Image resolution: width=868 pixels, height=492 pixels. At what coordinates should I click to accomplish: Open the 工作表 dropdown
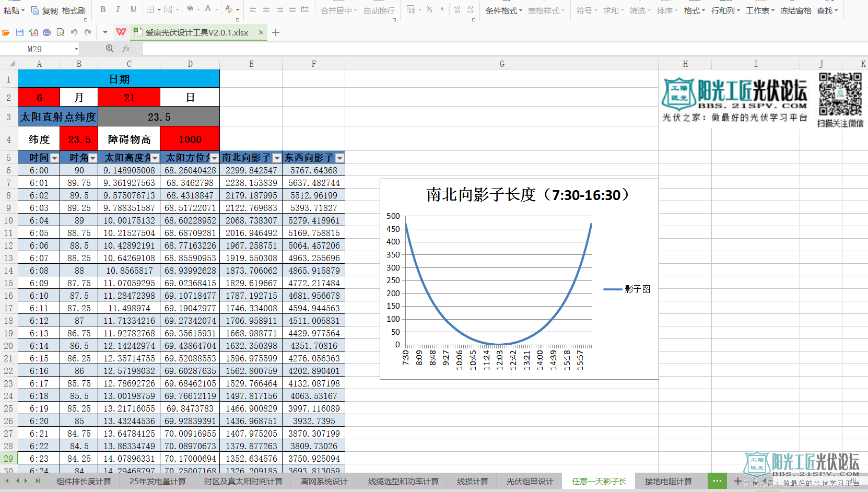760,10
